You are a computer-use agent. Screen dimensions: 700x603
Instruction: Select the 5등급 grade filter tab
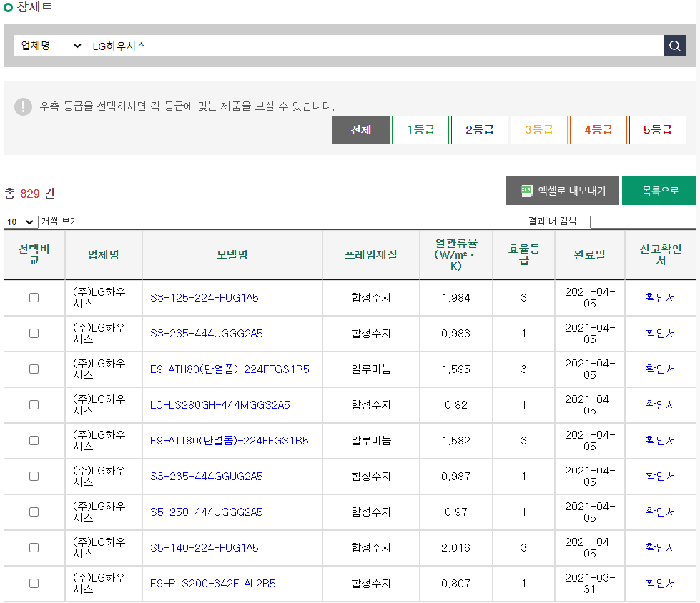click(x=658, y=130)
